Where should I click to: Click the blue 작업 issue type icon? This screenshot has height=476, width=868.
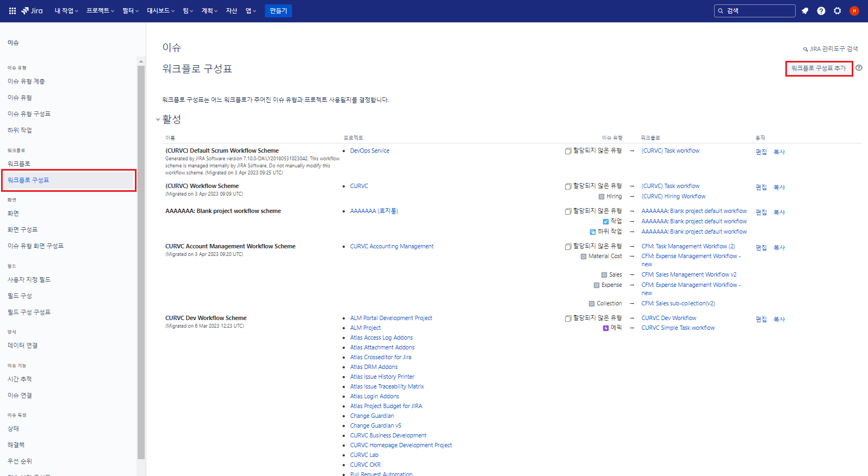(x=606, y=222)
